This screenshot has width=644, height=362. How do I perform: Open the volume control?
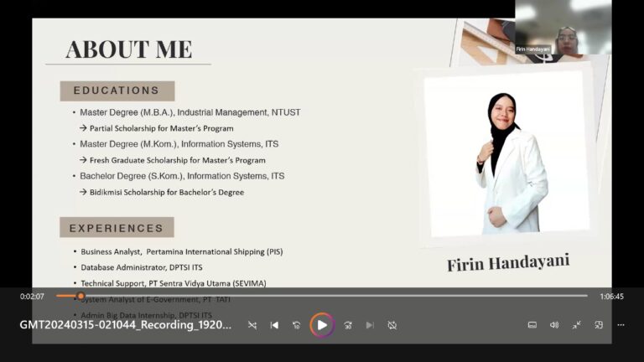click(x=554, y=325)
